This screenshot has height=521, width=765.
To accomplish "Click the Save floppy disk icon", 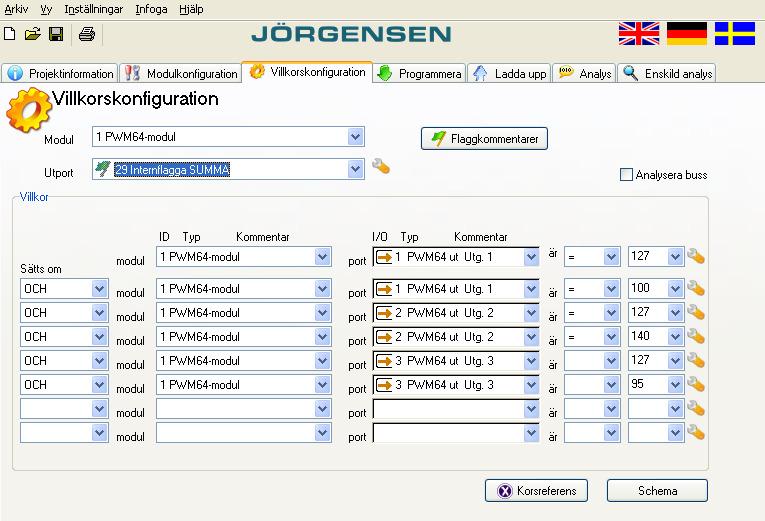I will pyautogui.click(x=56, y=34).
